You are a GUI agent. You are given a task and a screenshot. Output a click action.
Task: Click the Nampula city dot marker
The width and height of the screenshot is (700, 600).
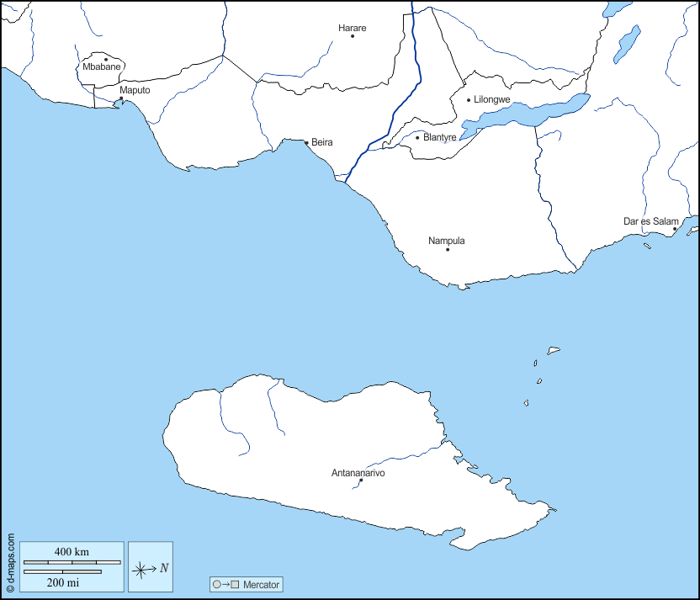[448, 249]
